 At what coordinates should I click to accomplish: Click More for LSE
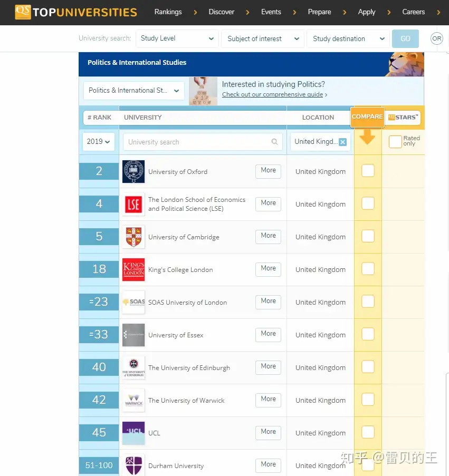(x=268, y=204)
